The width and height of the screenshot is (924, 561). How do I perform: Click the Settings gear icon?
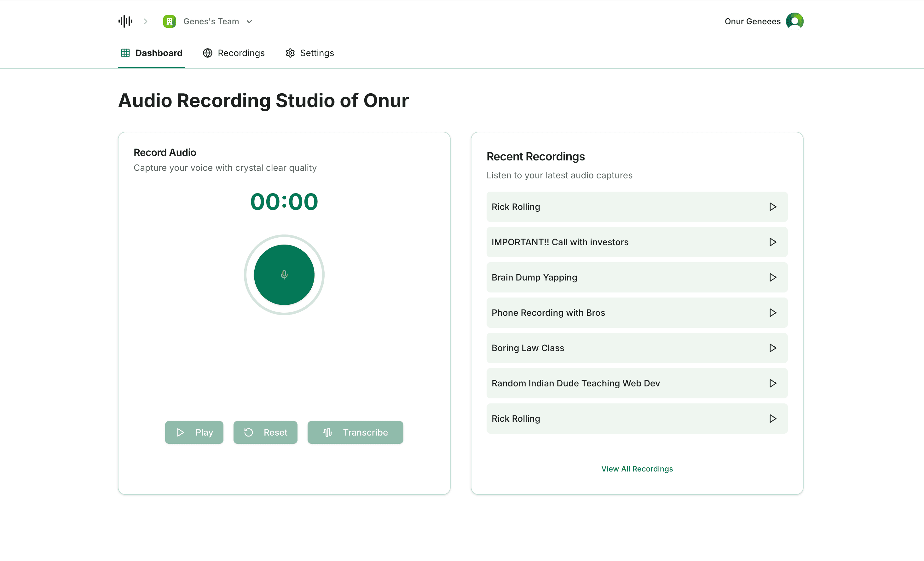[x=290, y=53]
